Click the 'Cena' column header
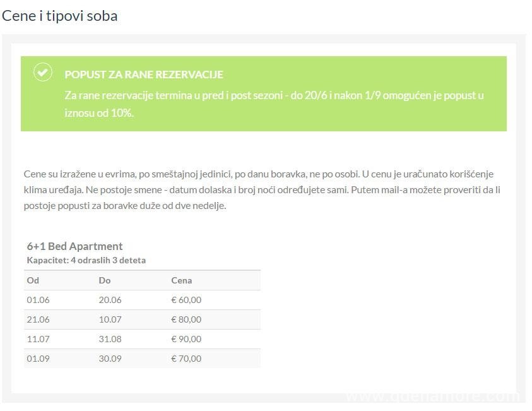The height and width of the screenshot is (411, 532). (x=181, y=280)
